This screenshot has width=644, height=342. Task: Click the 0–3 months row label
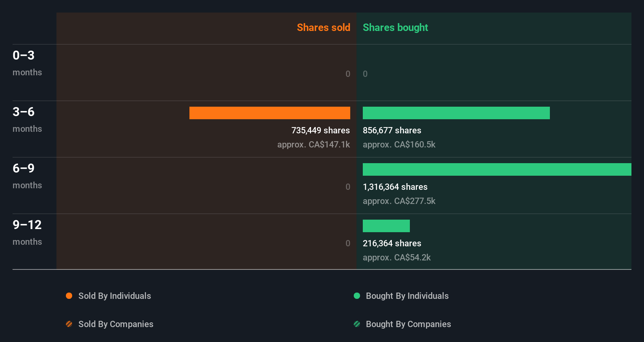(27, 63)
